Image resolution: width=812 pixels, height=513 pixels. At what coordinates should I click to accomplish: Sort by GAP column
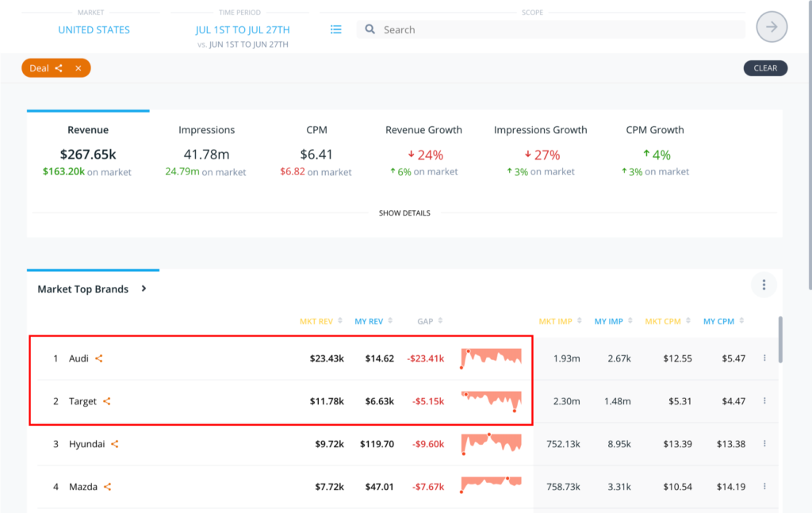pos(430,321)
